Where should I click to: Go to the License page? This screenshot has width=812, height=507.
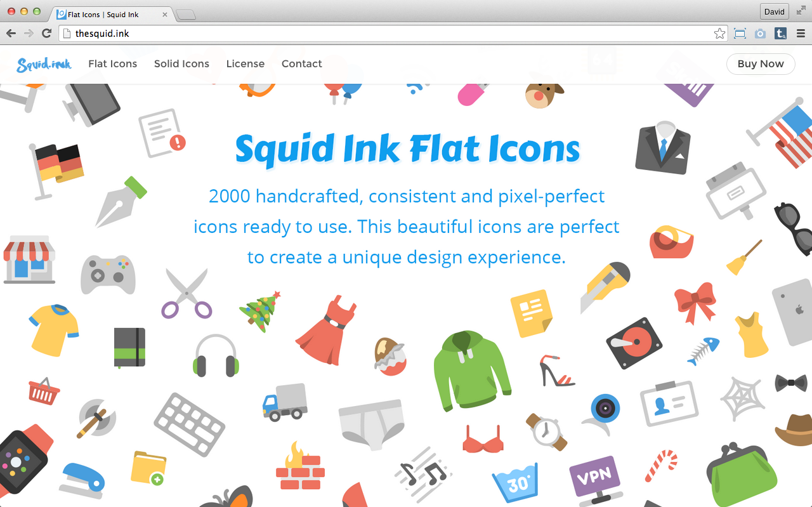coord(246,63)
